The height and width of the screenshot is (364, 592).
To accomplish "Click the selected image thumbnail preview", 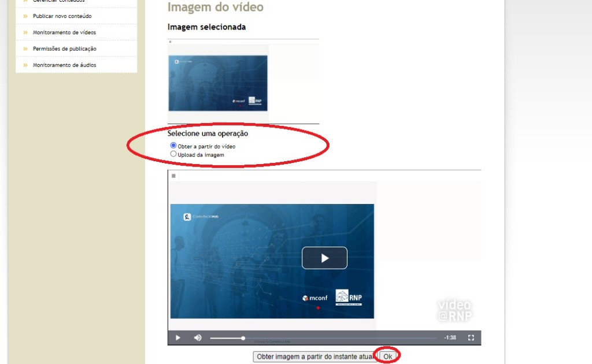I will 218,83.
